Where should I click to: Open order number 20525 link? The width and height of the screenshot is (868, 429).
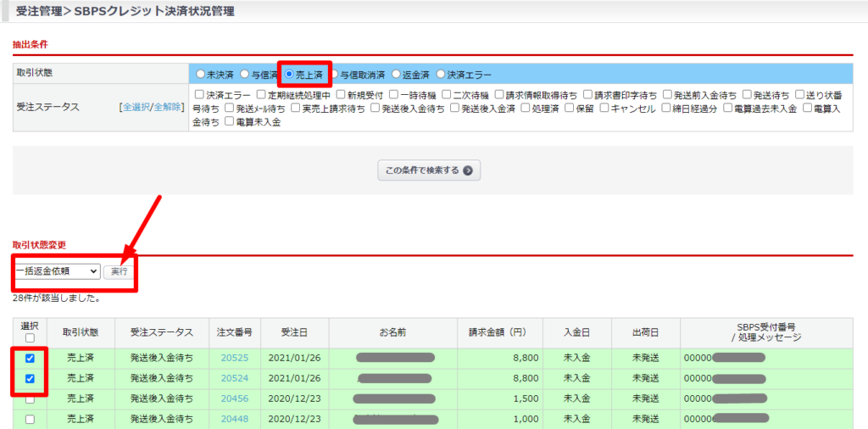234,358
